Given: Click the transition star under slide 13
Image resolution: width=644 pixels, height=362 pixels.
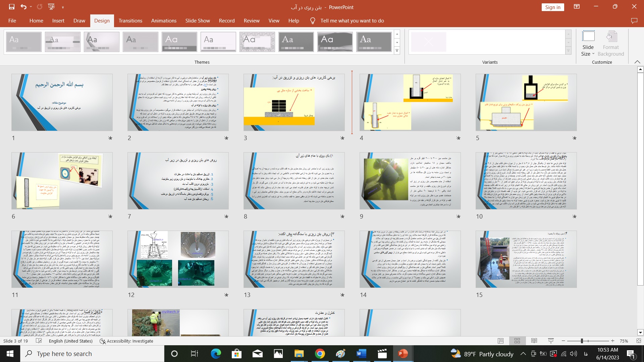Looking at the screenshot, I should click(x=342, y=295).
